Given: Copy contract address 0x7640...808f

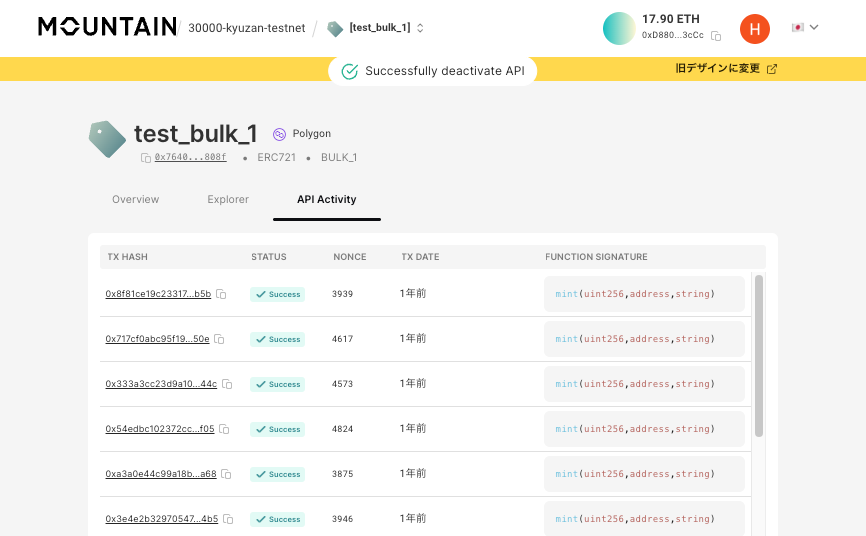Looking at the screenshot, I should [x=146, y=158].
